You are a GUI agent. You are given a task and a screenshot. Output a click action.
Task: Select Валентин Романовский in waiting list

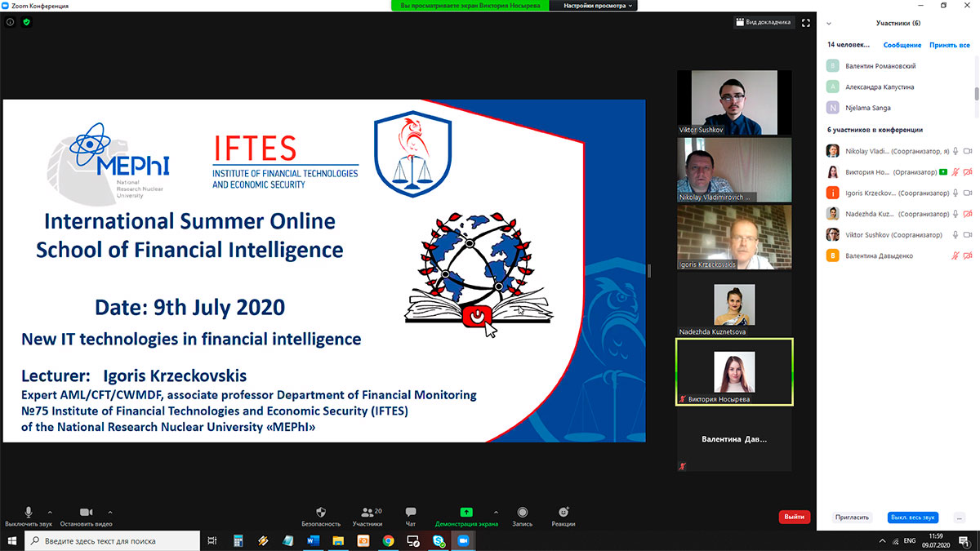(x=898, y=66)
